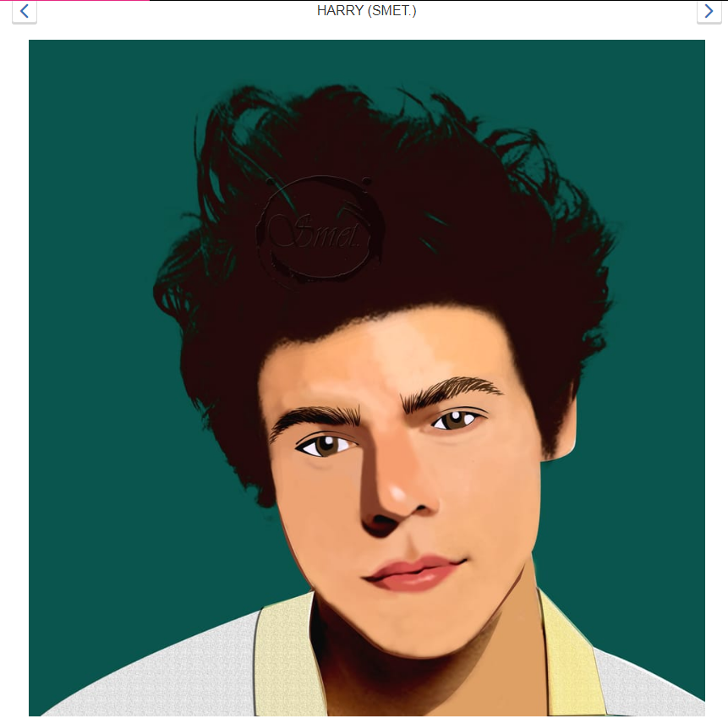Click the HARRY (SMET.) title text
This screenshot has width=728, height=724.
[366, 11]
